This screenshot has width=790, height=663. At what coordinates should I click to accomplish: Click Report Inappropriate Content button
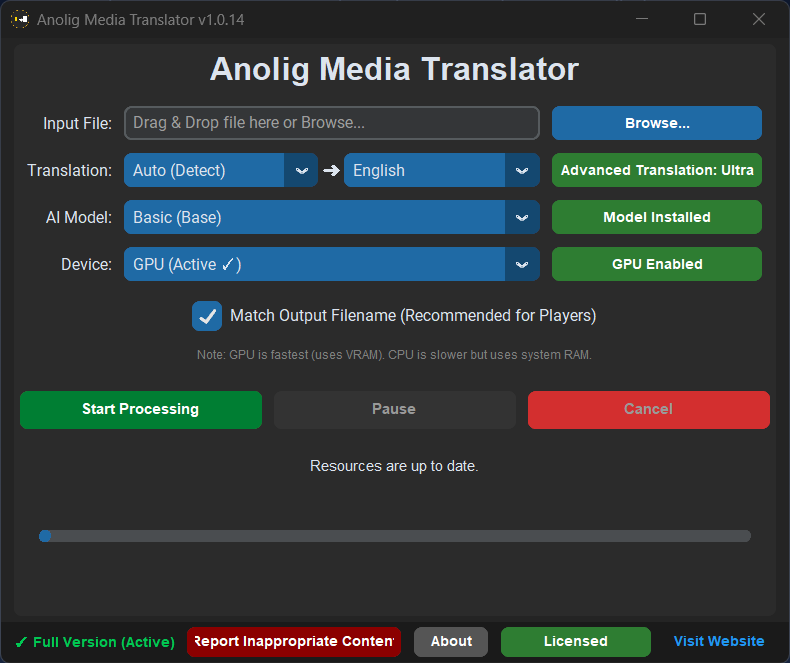294,641
